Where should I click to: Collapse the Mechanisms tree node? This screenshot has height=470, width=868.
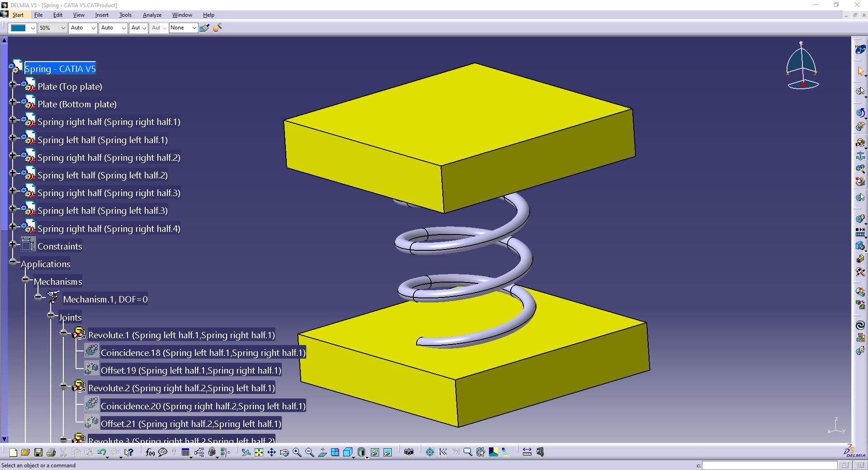click(26, 280)
